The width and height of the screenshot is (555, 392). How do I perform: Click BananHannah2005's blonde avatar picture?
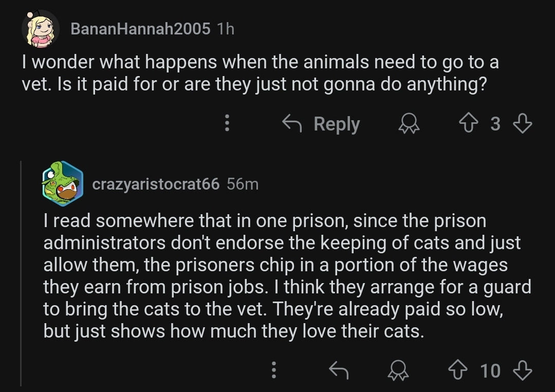click(x=41, y=29)
